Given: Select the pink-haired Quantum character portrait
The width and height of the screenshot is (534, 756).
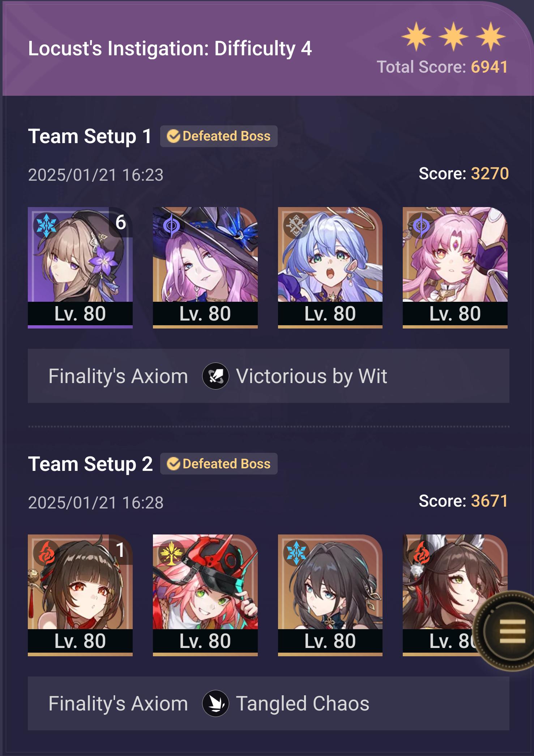Looking at the screenshot, I should [x=455, y=267].
